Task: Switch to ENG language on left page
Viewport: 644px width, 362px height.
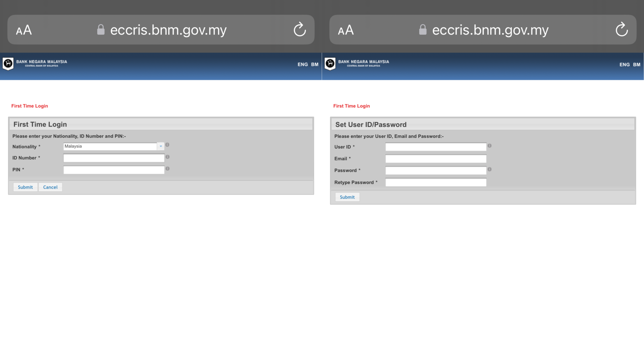Action: 303,64
